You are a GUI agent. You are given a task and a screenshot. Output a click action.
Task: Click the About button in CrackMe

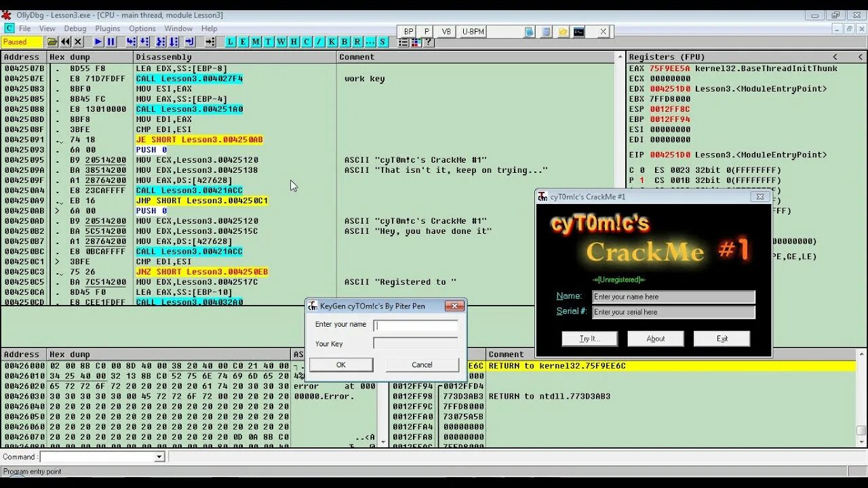pyautogui.click(x=656, y=339)
